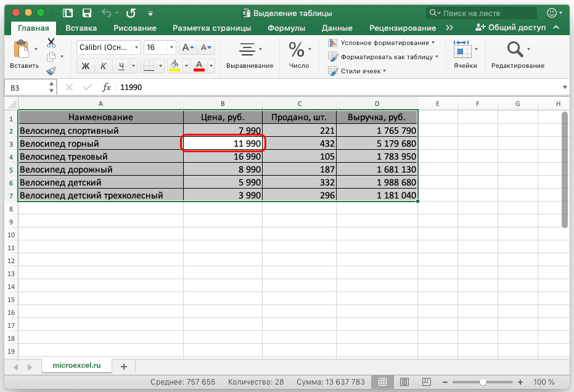This screenshot has width=574, height=392.
Task: Click the Insert Function fx icon
Action: (106, 88)
